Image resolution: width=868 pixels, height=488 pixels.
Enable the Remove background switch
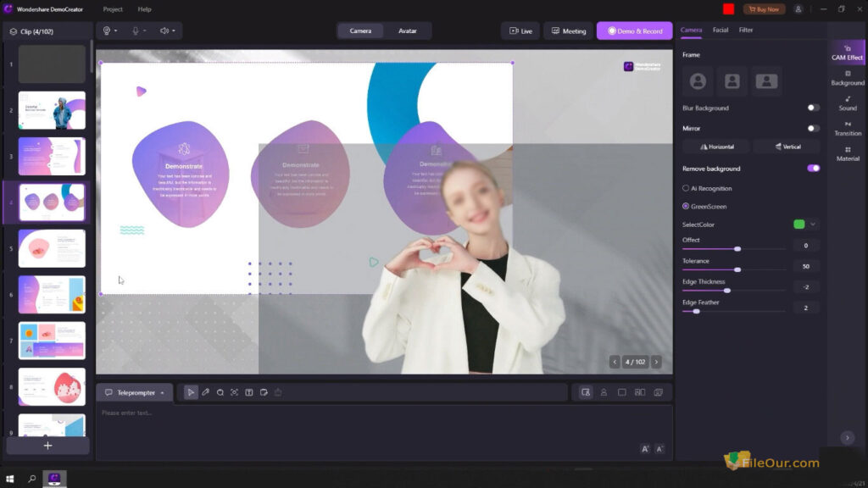coord(813,169)
